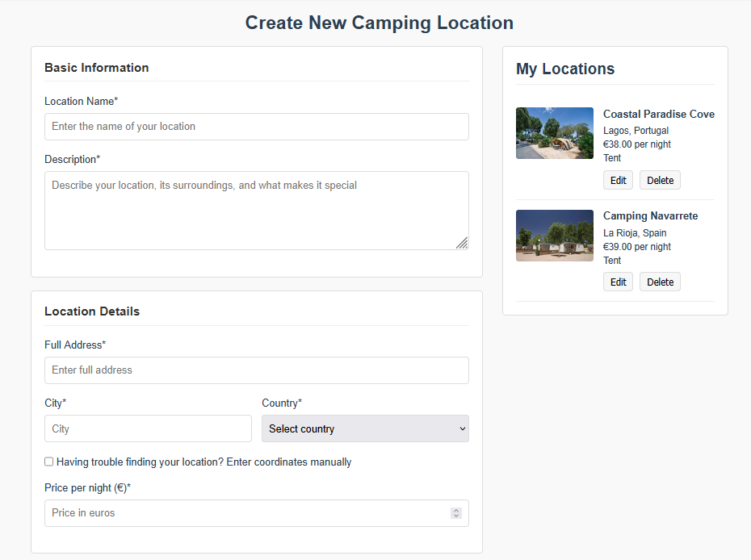Image resolution: width=751 pixels, height=560 pixels.
Task: Click the Full Address input field
Action: coord(256,370)
